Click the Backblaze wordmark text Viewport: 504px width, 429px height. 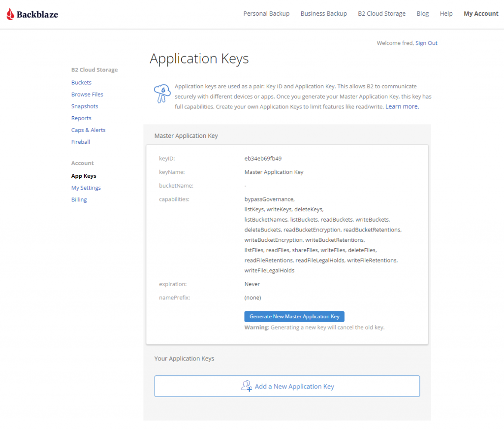coord(37,14)
